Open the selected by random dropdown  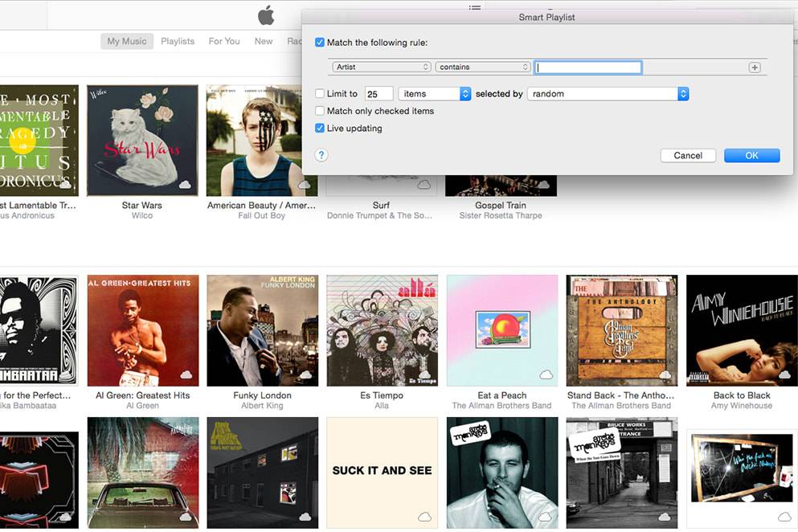pyautogui.click(x=608, y=94)
